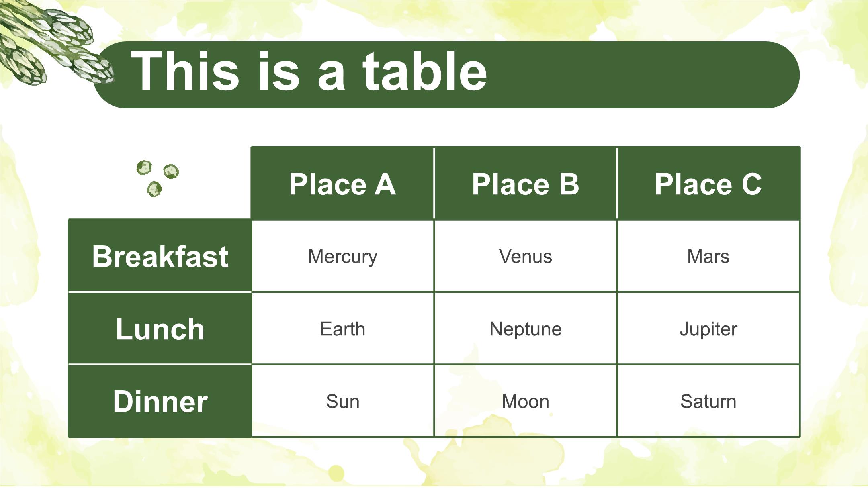Select the Place C column header
Image resolution: width=868 pixels, height=488 pixels.
(708, 184)
